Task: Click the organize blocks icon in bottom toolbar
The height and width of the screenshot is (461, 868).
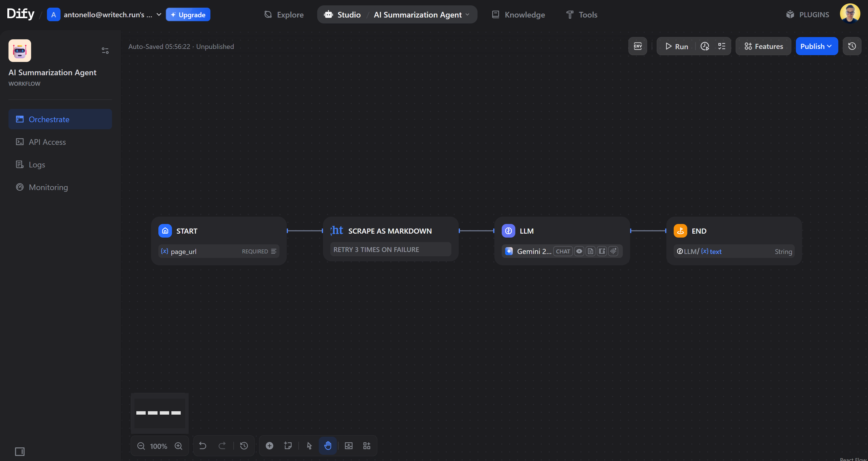Action: [x=367, y=445]
